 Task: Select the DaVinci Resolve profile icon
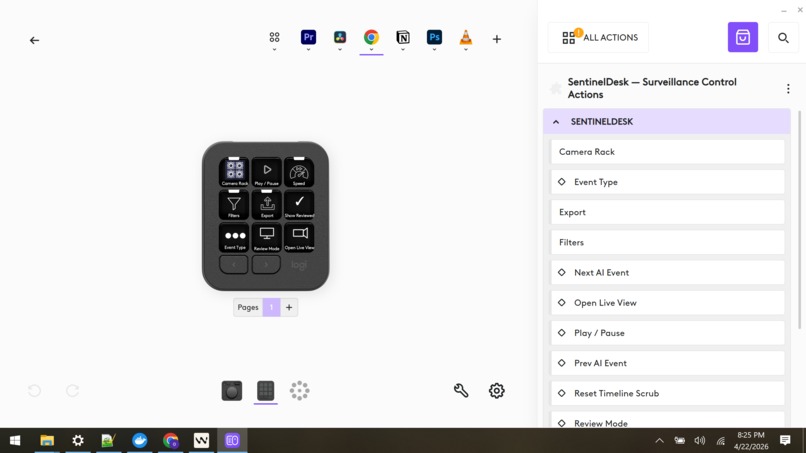coord(340,37)
